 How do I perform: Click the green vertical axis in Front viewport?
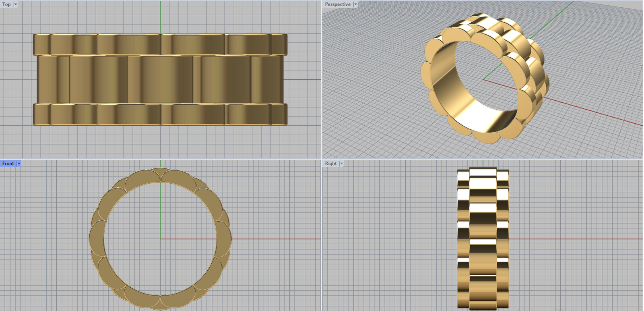pyautogui.click(x=160, y=209)
